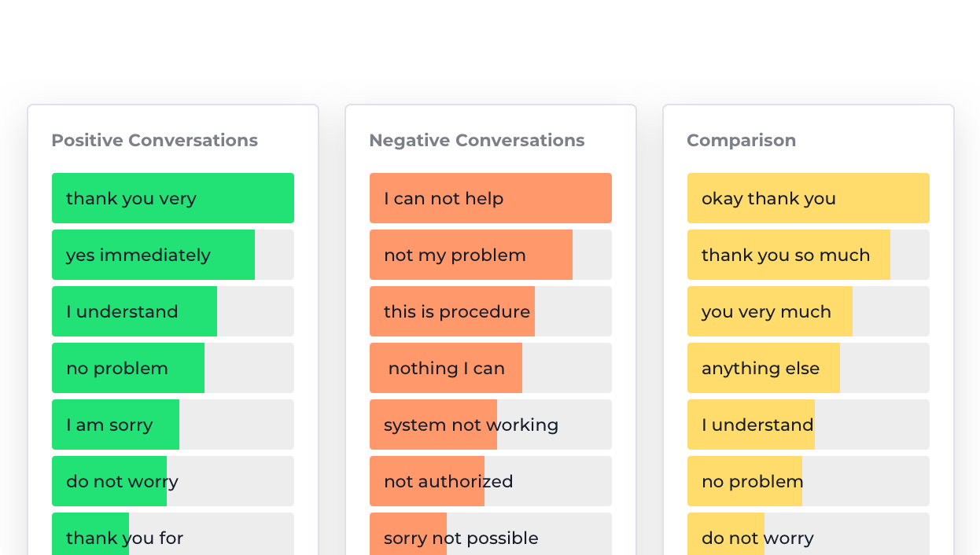Viewport: 980px width, 555px height.
Task: Select the 'anything else' bar
Action: (809, 368)
